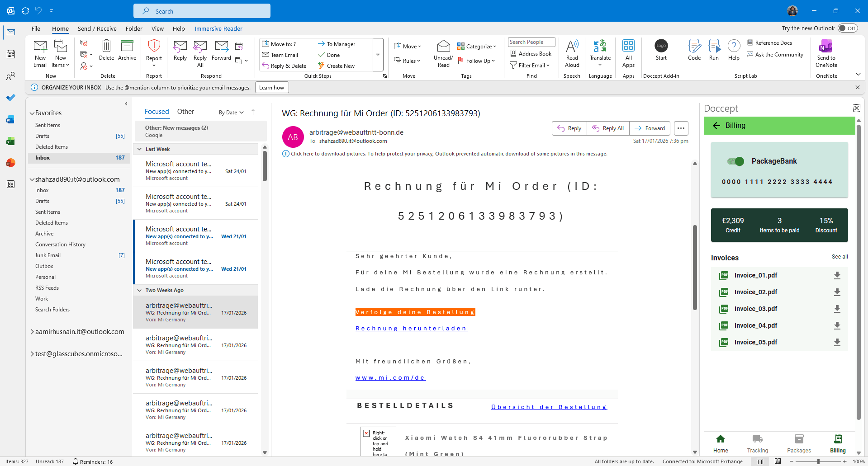Toggle the PackageBank card switch
The width and height of the screenshot is (868, 466).
coord(735,161)
